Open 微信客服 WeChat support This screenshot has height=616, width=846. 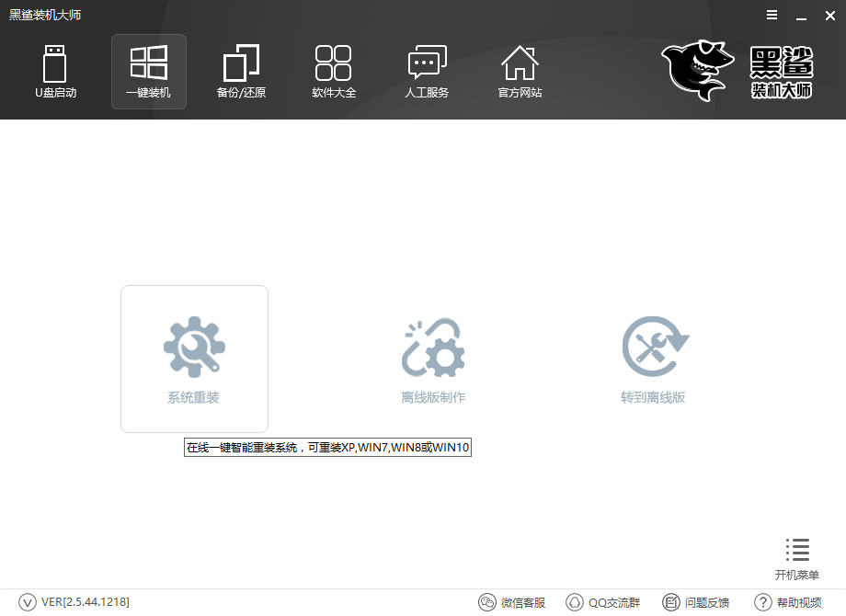point(513,602)
